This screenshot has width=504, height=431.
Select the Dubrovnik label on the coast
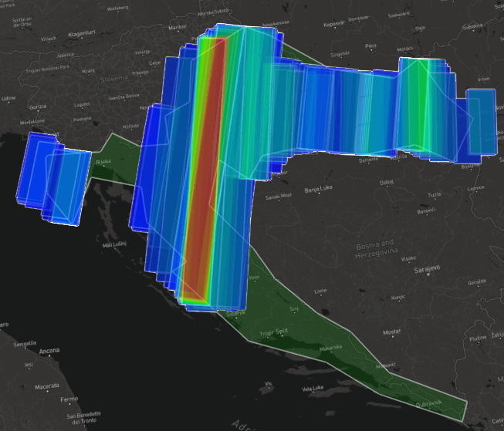tap(429, 403)
